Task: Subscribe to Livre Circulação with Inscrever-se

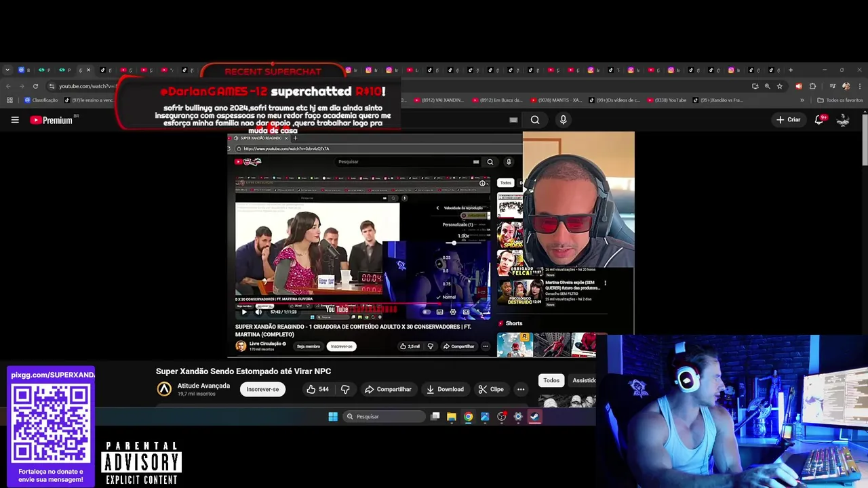Action: [342, 346]
